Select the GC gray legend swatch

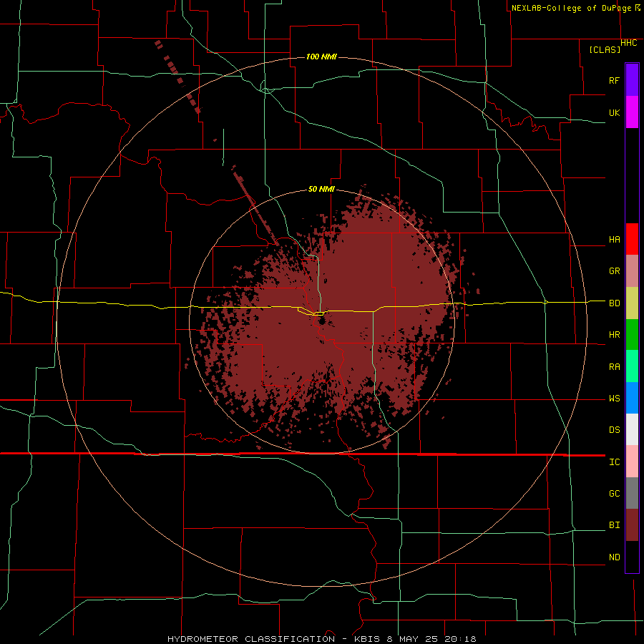click(x=632, y=493)
